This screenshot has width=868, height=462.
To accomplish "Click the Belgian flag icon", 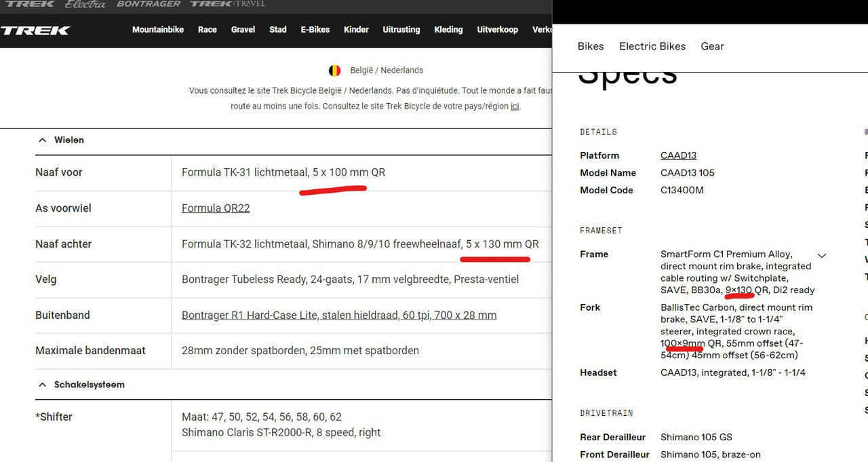I will coord(335,71).
